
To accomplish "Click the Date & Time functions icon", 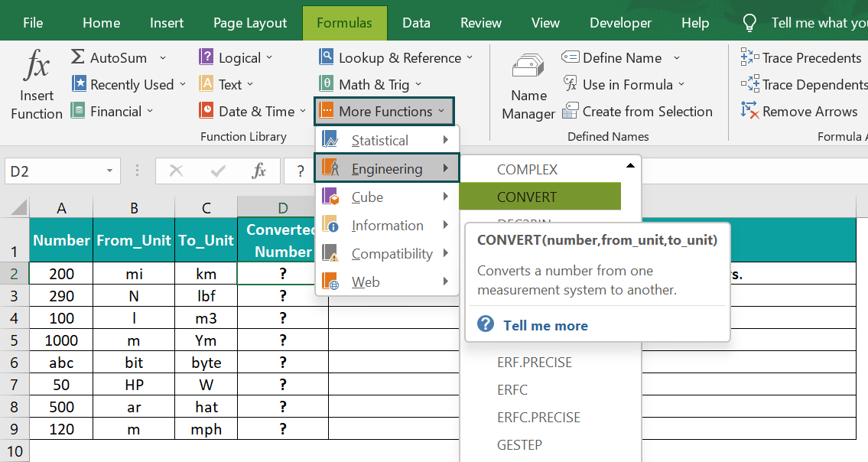I will [x=205, y=110].
